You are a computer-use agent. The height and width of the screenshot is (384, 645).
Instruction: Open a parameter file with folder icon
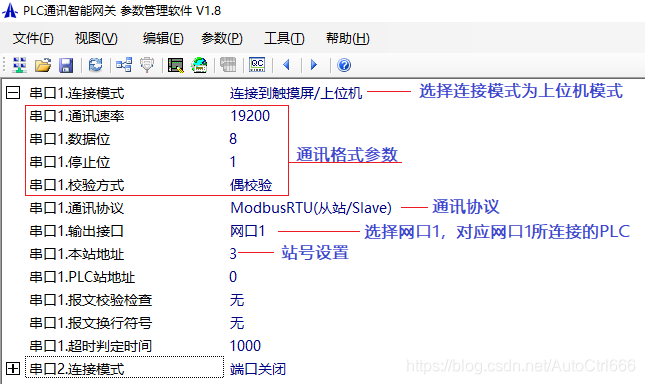43,65
